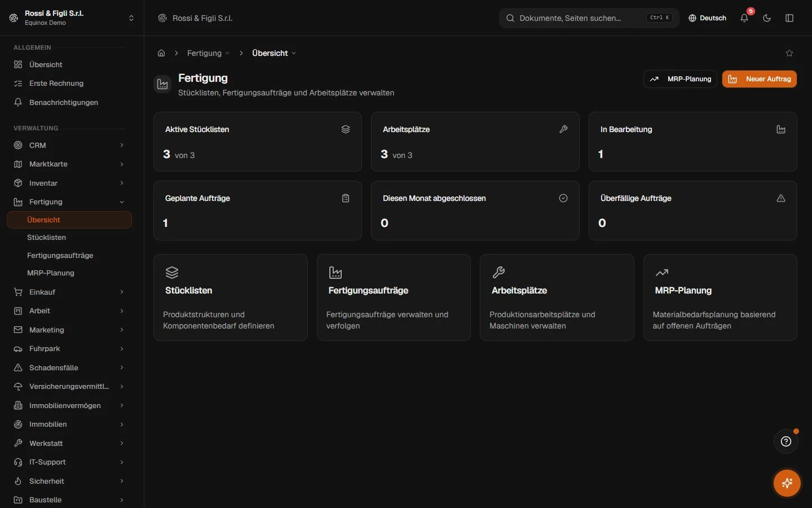Launch the orange AI assistant sparkle button

[x=787, y=483]
